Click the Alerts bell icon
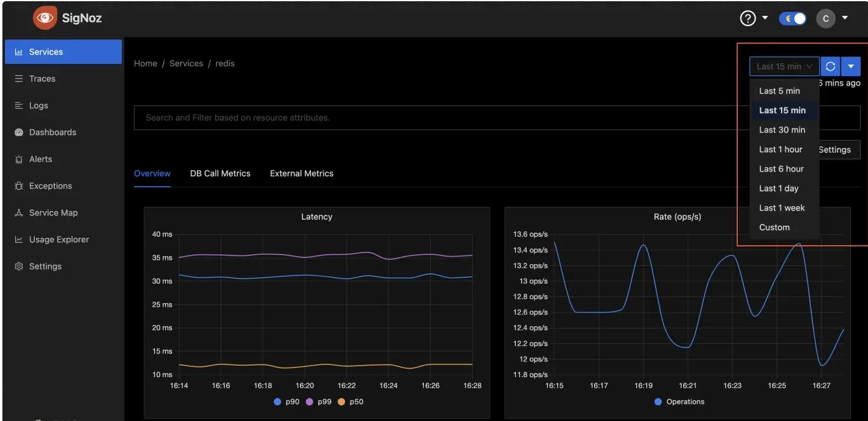Screen dimensions: 868x421 click(19, 159)
